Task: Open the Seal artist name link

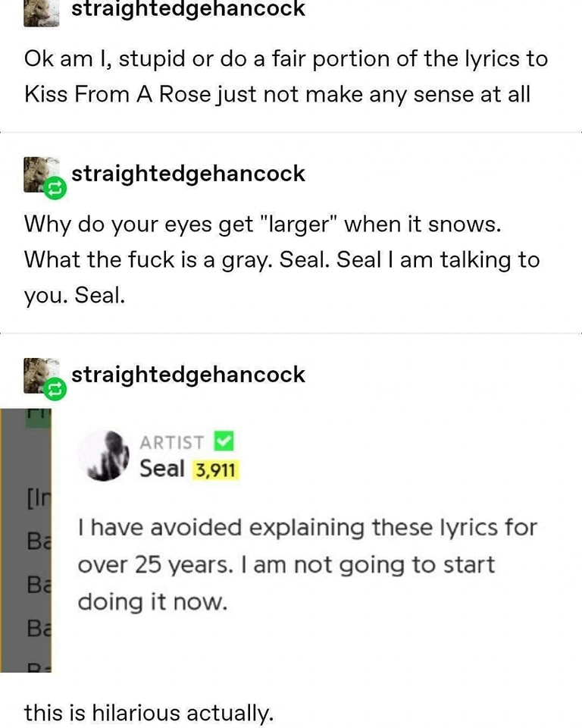Action: (162, 469)
